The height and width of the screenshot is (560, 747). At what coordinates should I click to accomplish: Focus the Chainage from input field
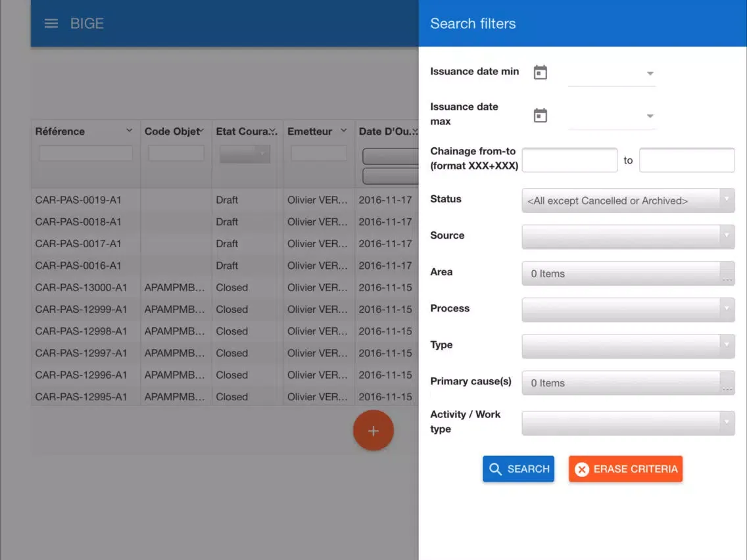[x=569, y=160]
